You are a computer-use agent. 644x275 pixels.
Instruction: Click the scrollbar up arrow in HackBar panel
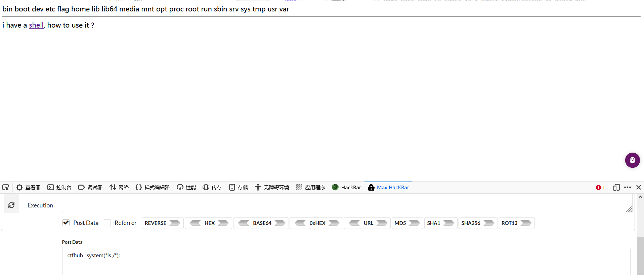[x=640, y=197]
